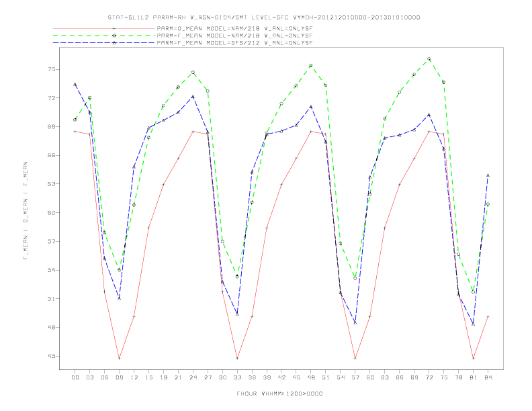The width and height of the screenshot is (532, 411).
Task: Click the x-axis tick label 75
Action: [444, 377]
